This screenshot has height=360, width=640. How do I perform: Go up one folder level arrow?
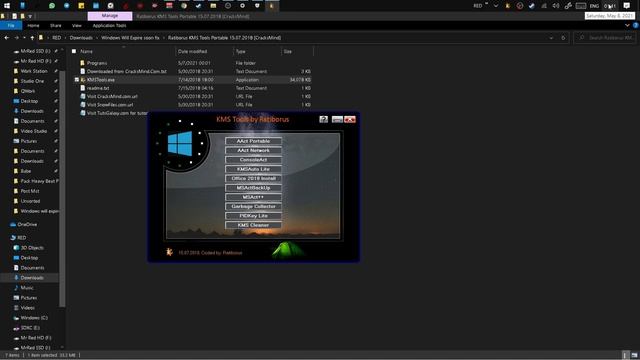[x=32, y=38]
